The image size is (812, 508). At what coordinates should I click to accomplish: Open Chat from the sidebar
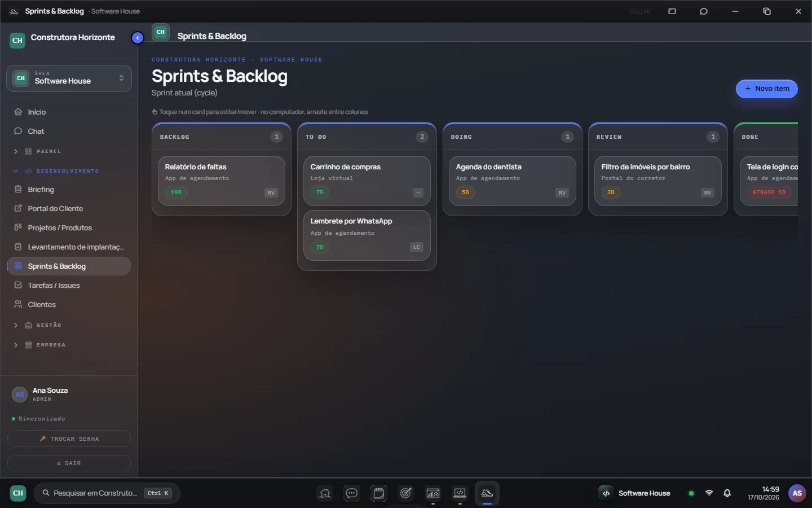pos(69,132)
